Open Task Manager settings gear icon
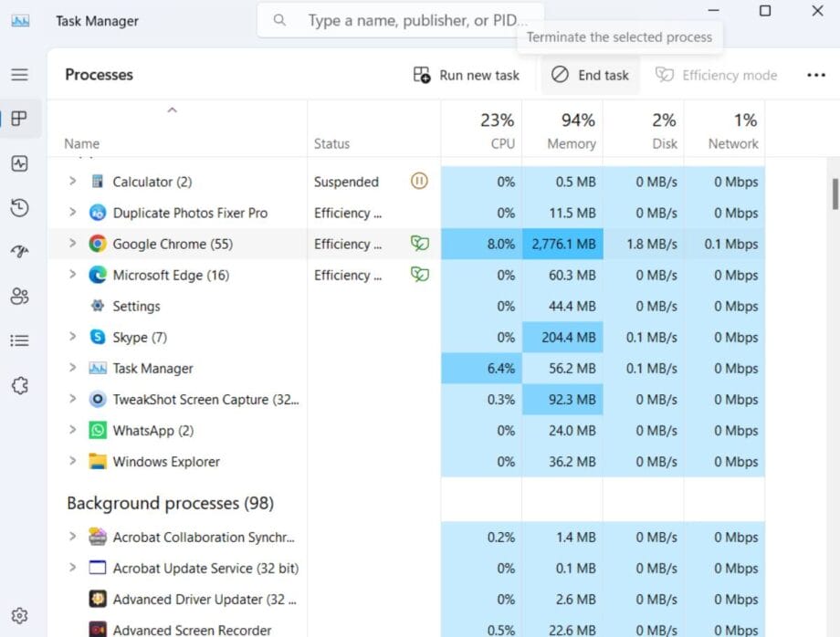The width and height of the screenshot is (840, 637). pyautogui.click(x=20, y=615)
